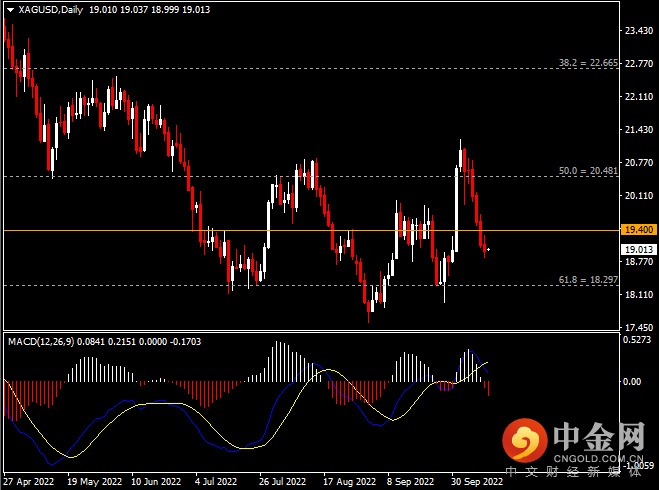Select the OHLC values 19.010 19.037 18.999 19.013

click(149, 10)
